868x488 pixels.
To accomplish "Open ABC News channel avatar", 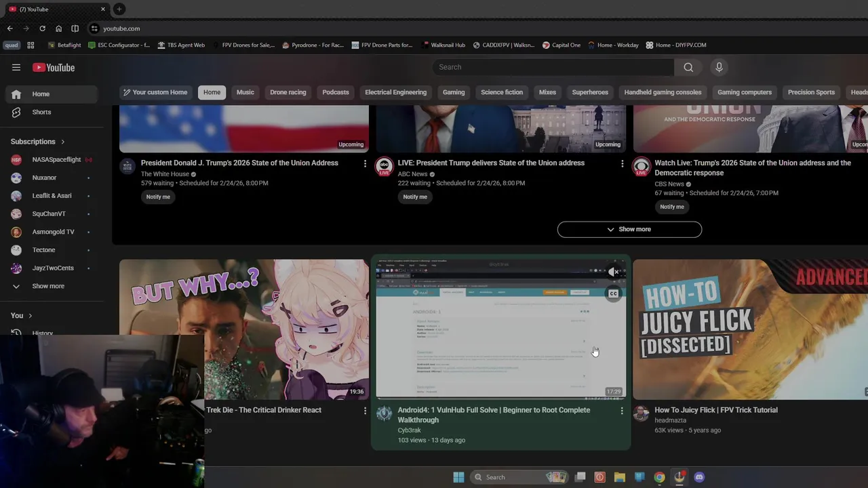I will pyautogui.click(x=384, y=166).
